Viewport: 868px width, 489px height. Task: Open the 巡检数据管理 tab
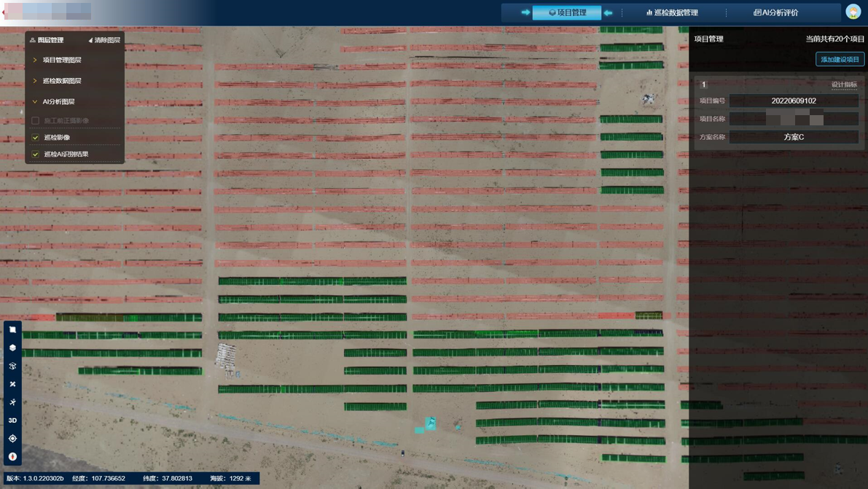tap(672, 12)
